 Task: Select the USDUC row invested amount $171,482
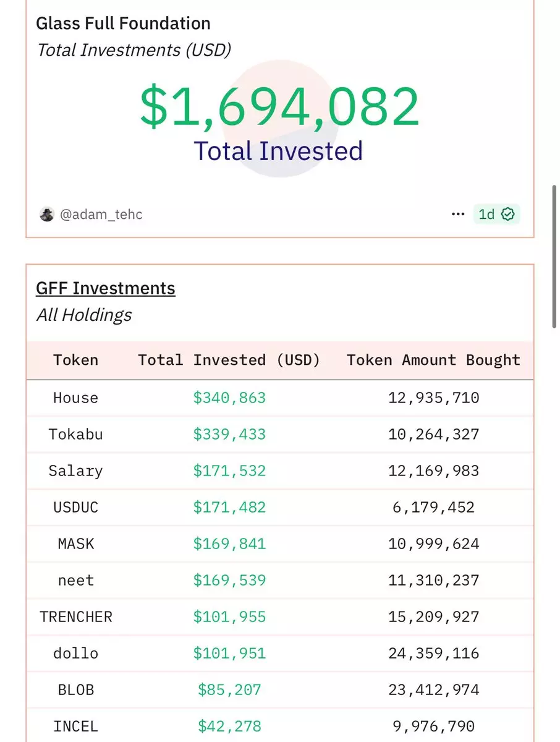(229, 507)
